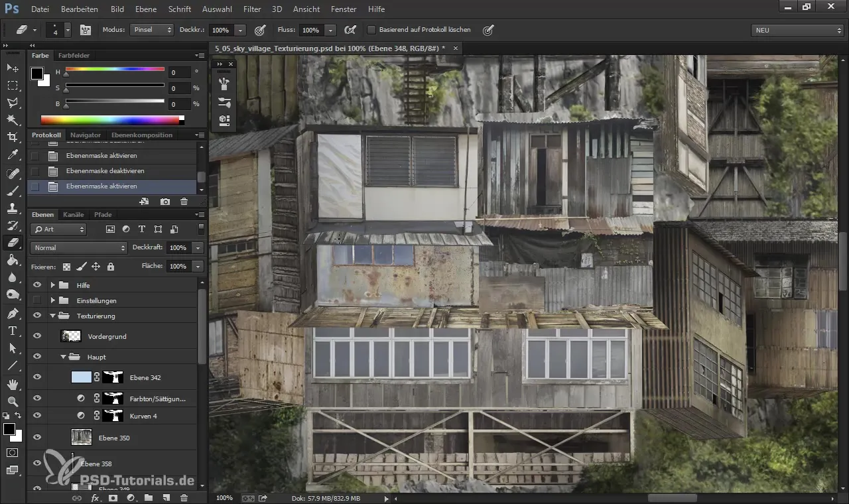
Task: Open the Fenster menu
Action: click(343, 9)
